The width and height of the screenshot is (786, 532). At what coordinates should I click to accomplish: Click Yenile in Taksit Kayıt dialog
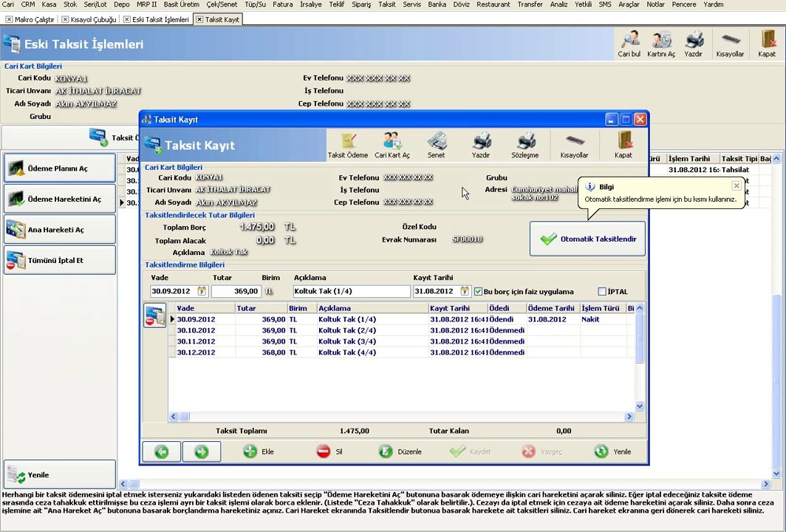tap(612, 451)
